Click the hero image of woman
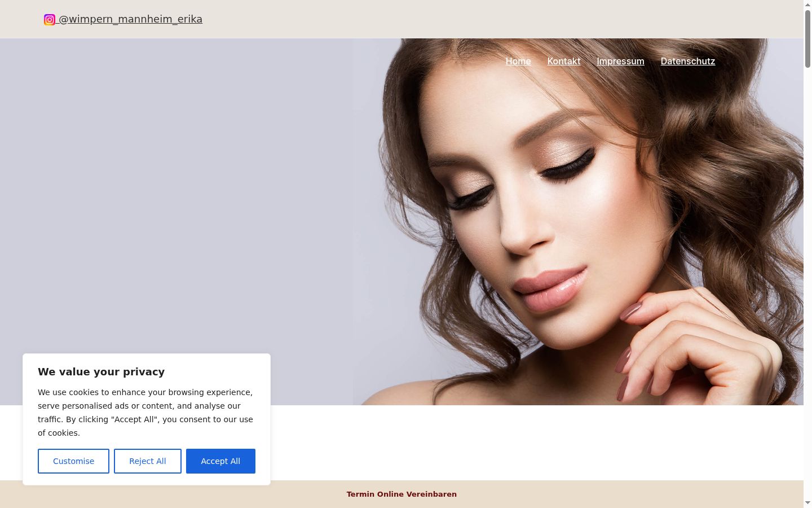812x508 pixels. click(578, 222)
